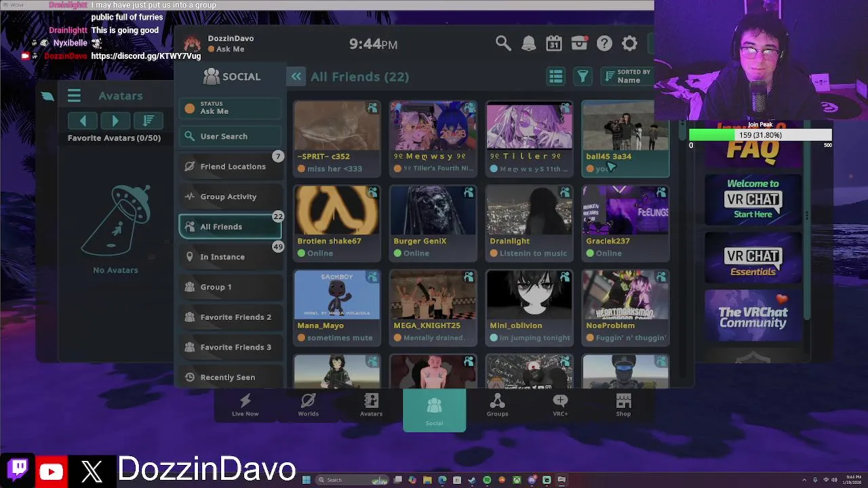The height and width of the screenshot is (488, 868).
Task: Open the Avatars tab in bottom bar
Action: tap(371, 405)
